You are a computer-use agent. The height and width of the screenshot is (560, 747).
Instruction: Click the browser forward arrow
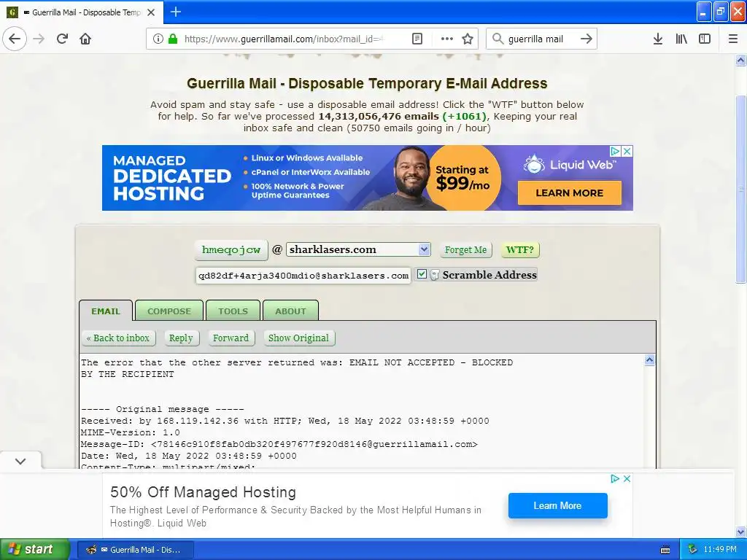click(39, 39)
